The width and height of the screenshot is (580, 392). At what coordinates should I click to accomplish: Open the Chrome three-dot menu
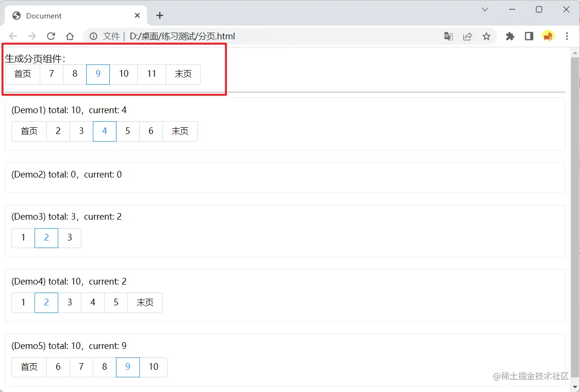click(567, 36)
